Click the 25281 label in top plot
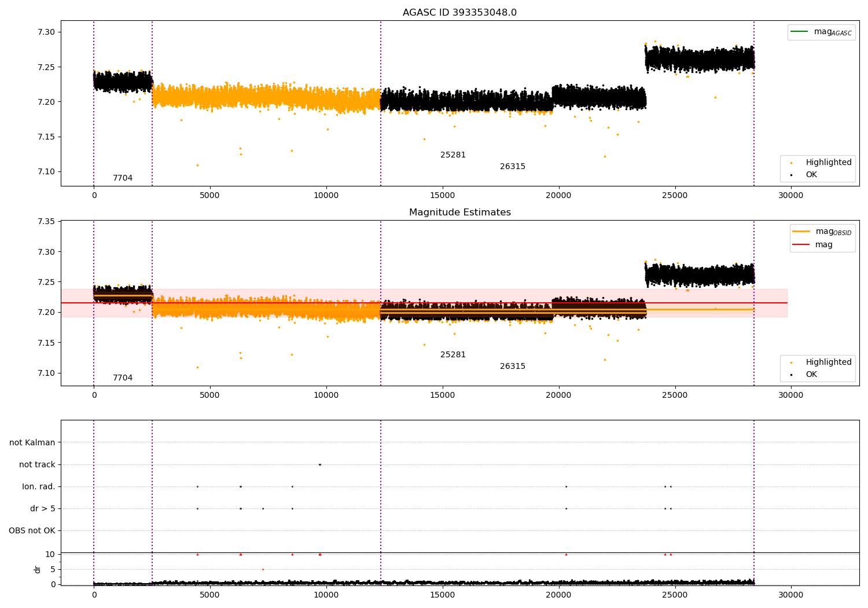 click(453, 155)
